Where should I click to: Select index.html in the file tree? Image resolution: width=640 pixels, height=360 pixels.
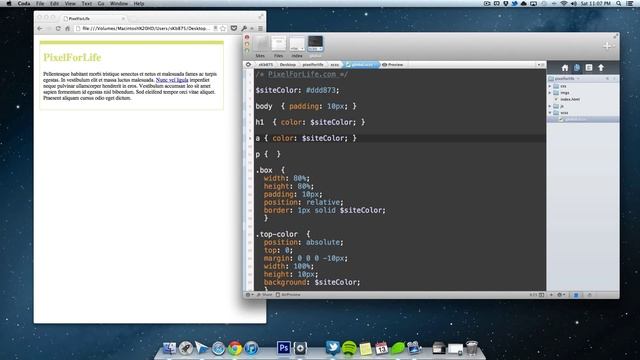click(x=569, y=99)
